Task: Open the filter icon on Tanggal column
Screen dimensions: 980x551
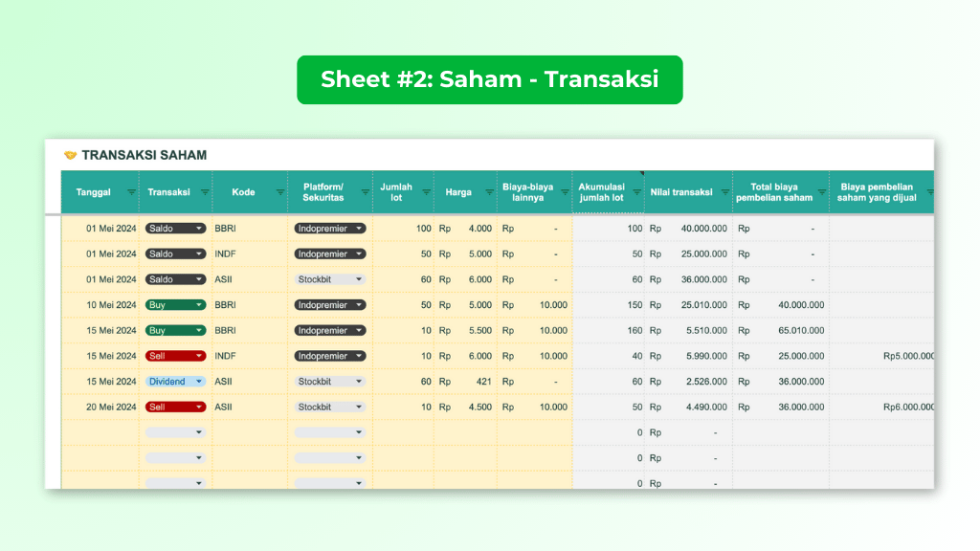Action: coord(131,192)
